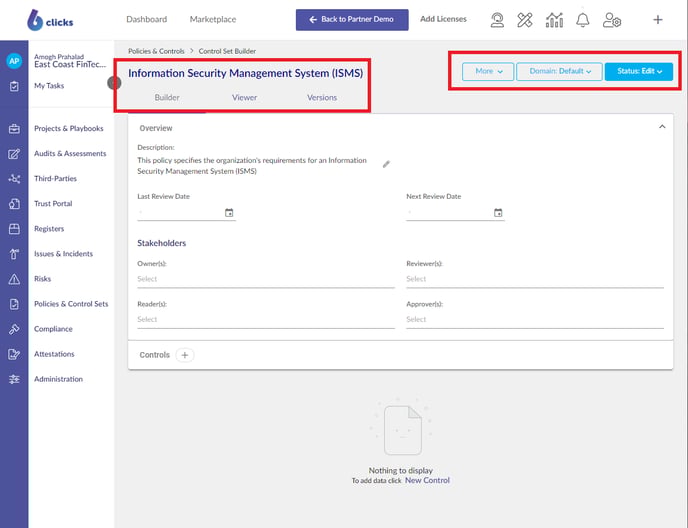The width and height of the screenshot is (688, 528).
Task: Open the design tools ruler-pencil icon
Action: [525, 20]
